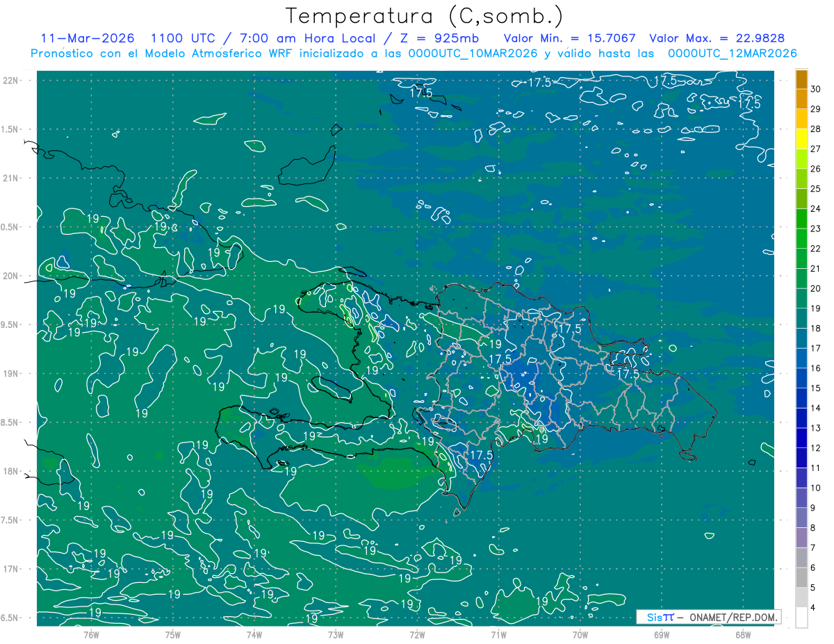Image resolution: width=834 pixels, height=644 pixels.
Task: Click the '1100 UTC' time text
Action: (x=183, y=38)
